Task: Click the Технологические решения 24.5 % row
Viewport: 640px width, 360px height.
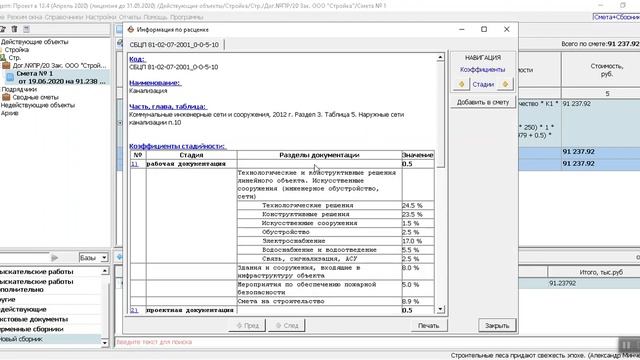Action: pos(336,205)
